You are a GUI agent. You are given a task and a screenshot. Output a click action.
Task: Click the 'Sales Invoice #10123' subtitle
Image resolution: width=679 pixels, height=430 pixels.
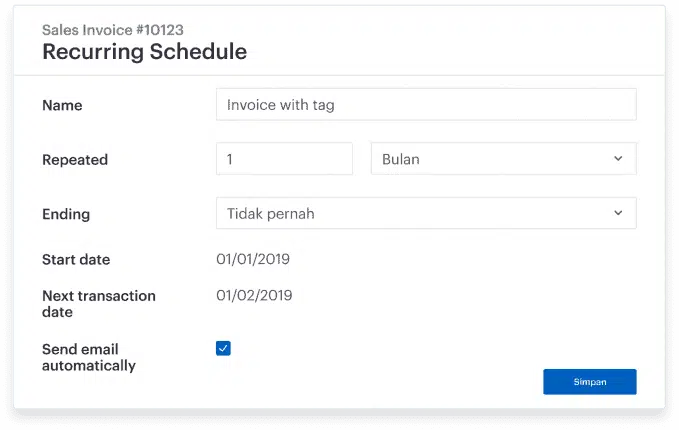112,30
